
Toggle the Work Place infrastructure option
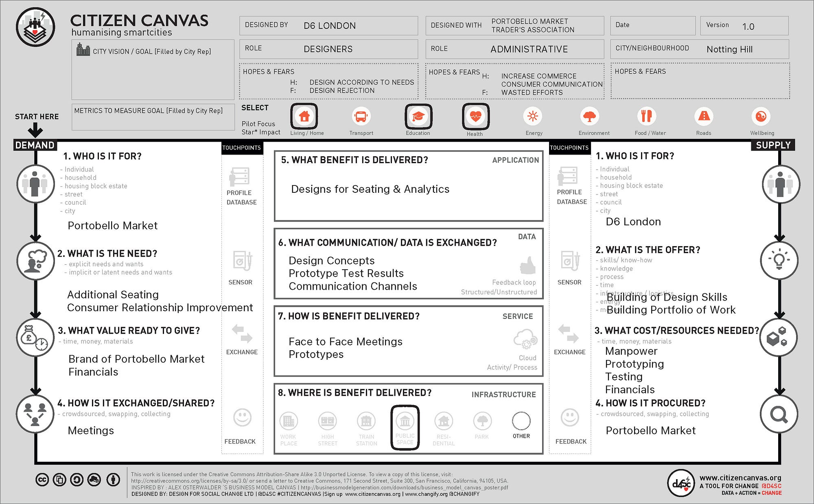point(289,421)
